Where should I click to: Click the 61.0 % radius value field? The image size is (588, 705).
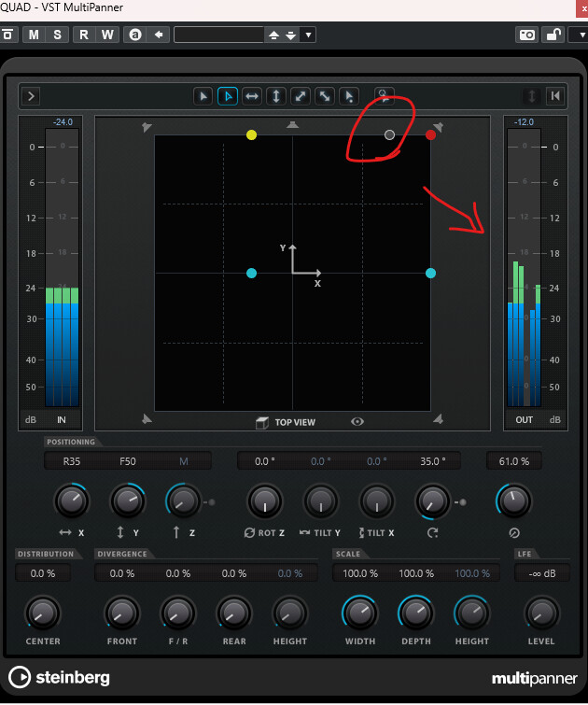point(514,461)
